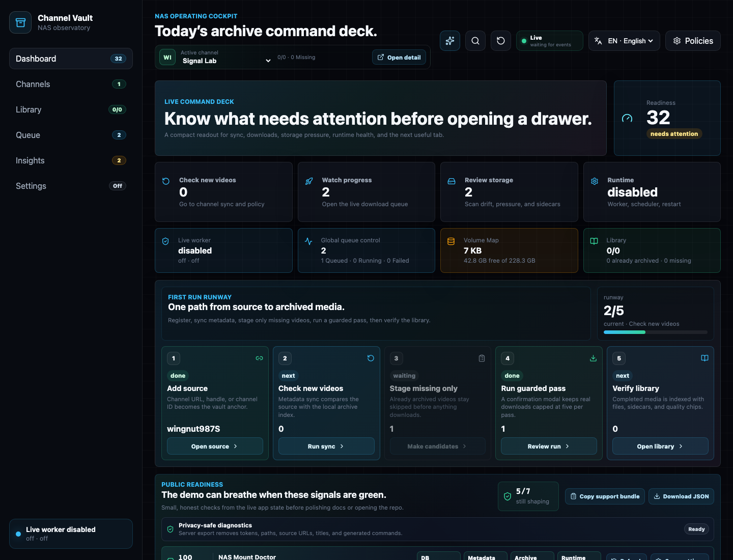The width and height of the screenshot is (733, 560).
Task: Open the Volume Map 7 KB card
Action: (x=509, y=250)
